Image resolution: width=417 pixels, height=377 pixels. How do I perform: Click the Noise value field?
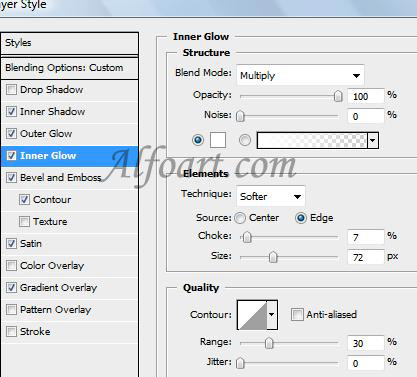click(366, 116)
